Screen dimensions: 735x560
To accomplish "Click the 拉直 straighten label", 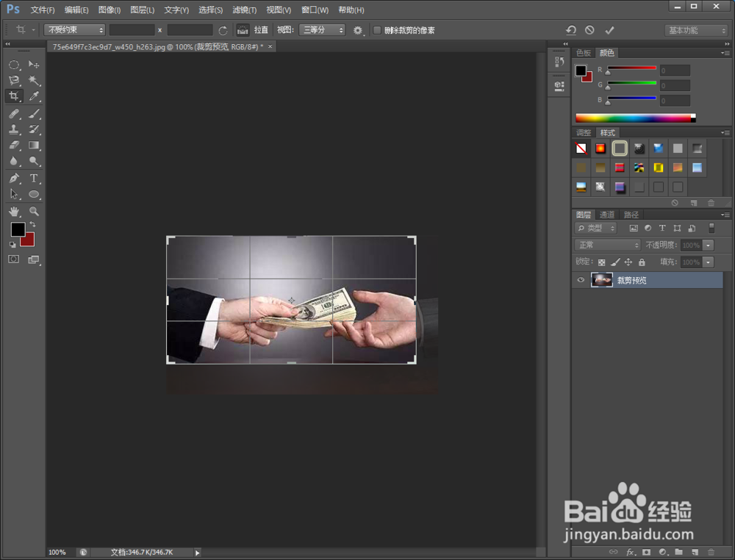I will [261, 30].
